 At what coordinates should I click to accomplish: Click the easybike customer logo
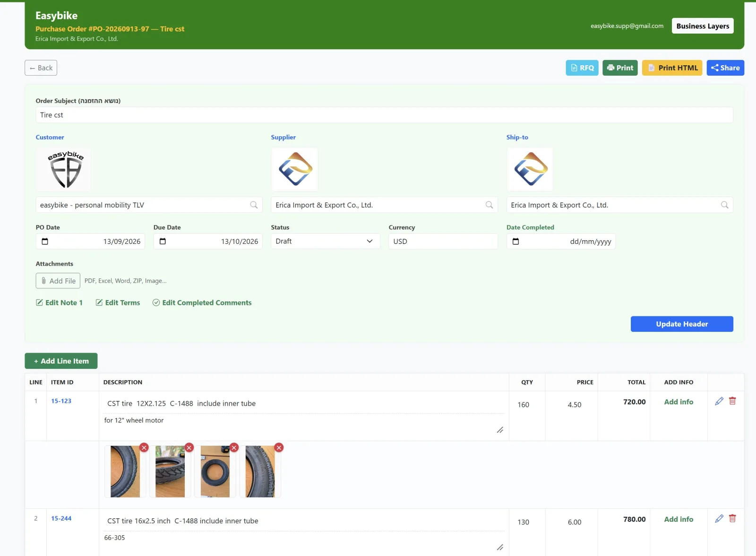pyautogui.click(x=63, y=169)
